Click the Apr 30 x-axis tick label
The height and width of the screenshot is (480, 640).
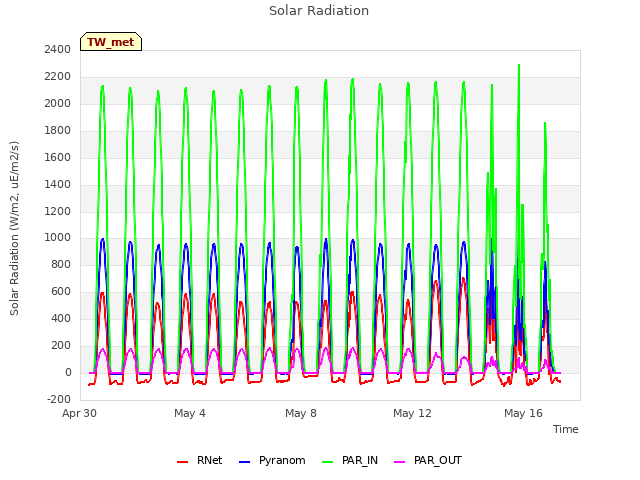79,413
